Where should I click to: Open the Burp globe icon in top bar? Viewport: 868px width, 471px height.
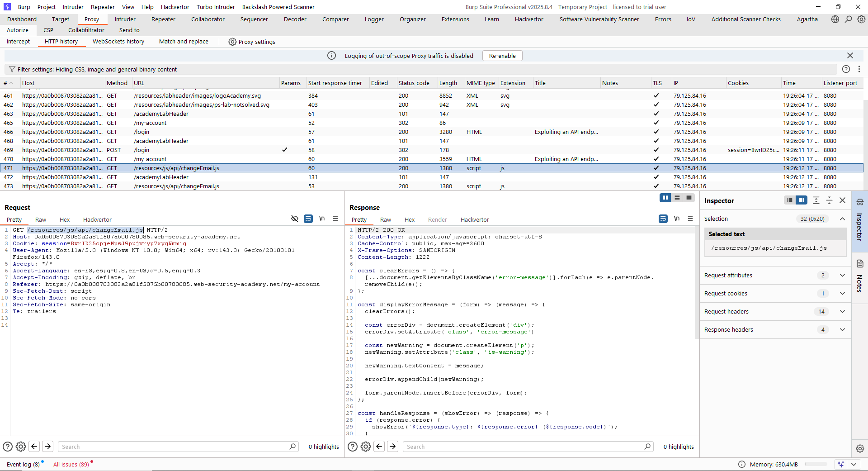click(x=835, y=19)
